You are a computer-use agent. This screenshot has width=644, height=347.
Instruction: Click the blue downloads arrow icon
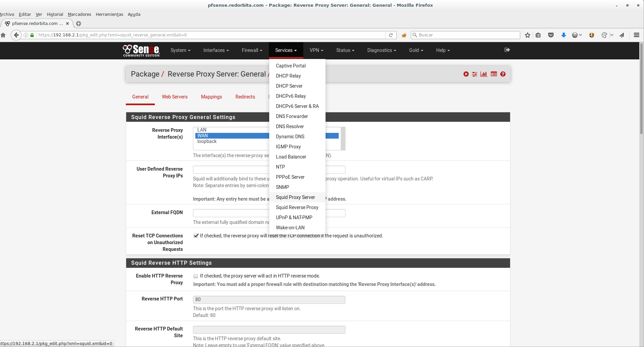tap(563, 35)
